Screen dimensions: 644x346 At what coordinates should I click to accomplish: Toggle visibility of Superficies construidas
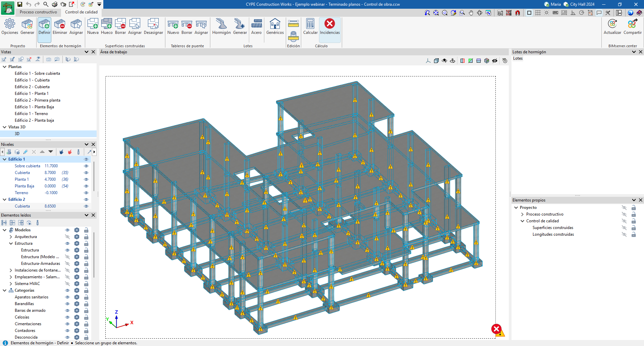[624, 228]
